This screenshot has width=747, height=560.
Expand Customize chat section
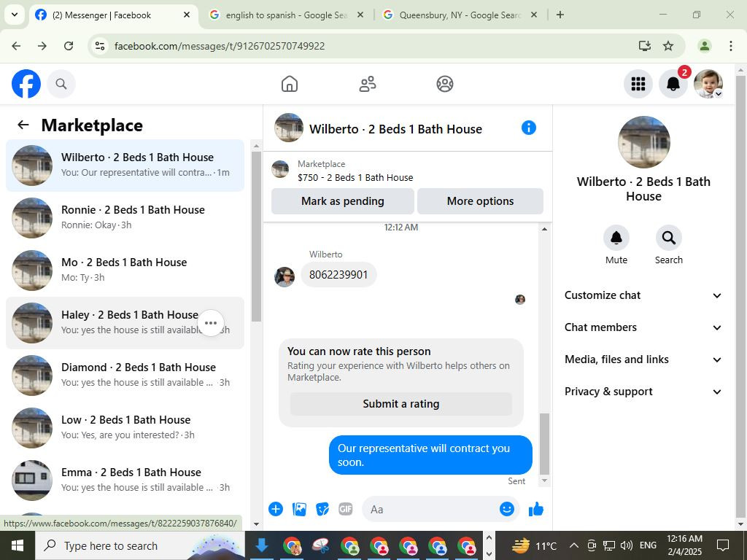(643, 295)
